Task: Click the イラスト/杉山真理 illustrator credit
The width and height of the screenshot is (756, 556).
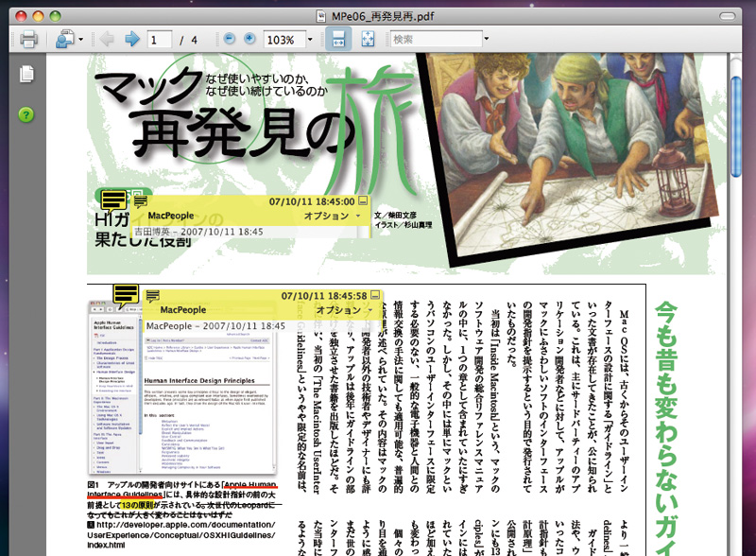Action: coord(404,225)
